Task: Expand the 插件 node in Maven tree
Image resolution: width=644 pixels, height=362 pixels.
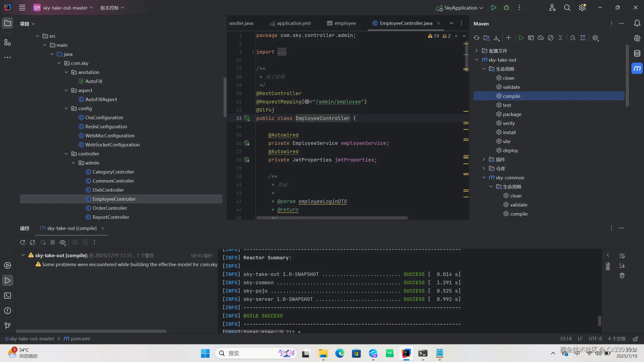Action: [484, 159]
